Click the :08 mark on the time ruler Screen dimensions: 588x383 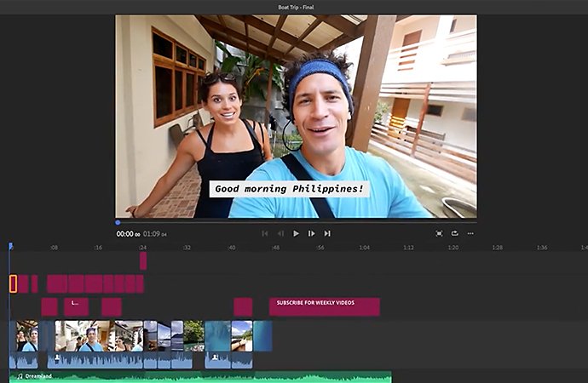pos(54,248)
